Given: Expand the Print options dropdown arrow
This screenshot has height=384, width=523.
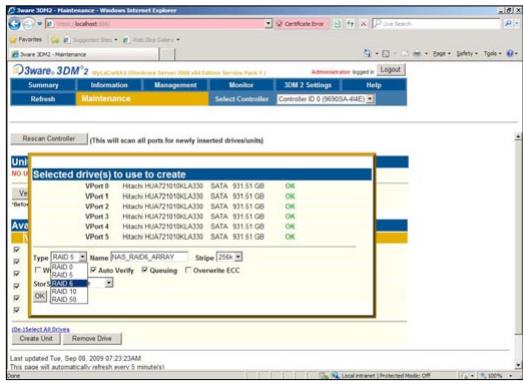Looking at the screenshot, I should [x=426, y=54].
